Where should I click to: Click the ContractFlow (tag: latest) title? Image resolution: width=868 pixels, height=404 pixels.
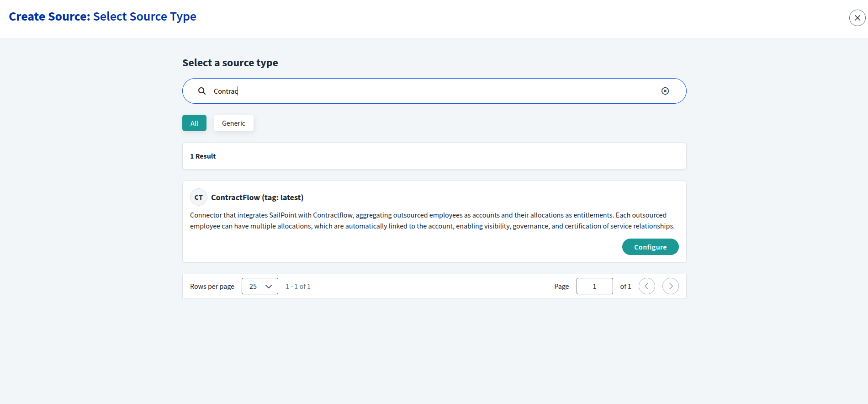(257, 197)
